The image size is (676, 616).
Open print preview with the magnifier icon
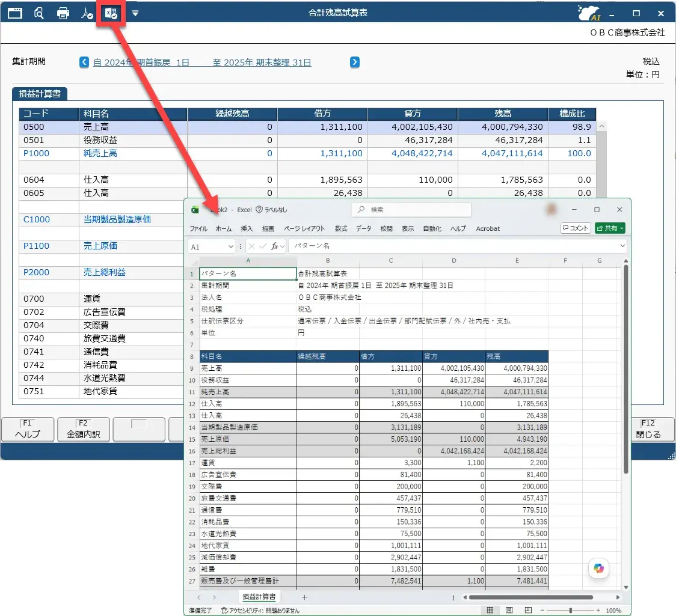[39, 13]
